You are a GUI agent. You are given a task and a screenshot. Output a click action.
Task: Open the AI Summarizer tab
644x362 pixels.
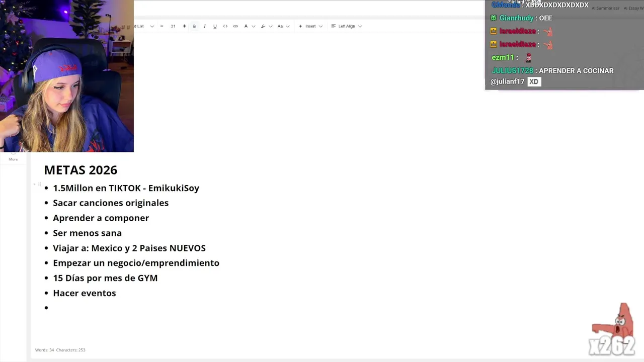[x=606, y=8]
